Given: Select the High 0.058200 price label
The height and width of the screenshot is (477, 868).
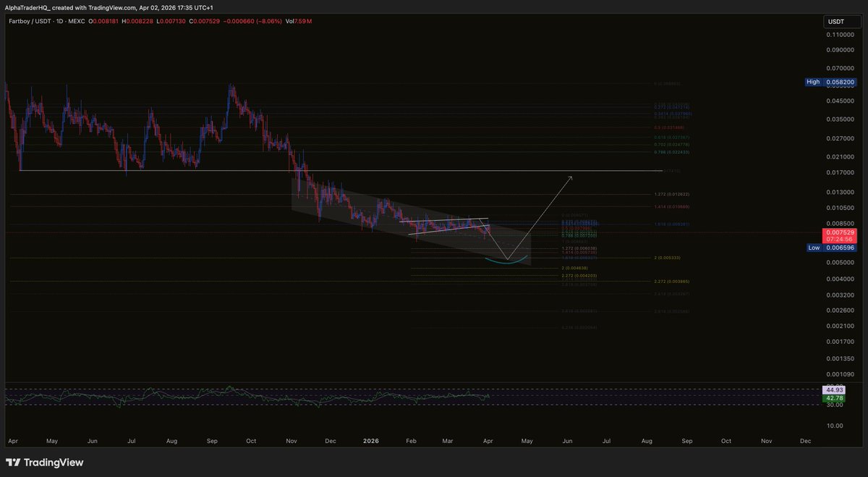Looking at the screenshot, I should [x=830, y=82].
